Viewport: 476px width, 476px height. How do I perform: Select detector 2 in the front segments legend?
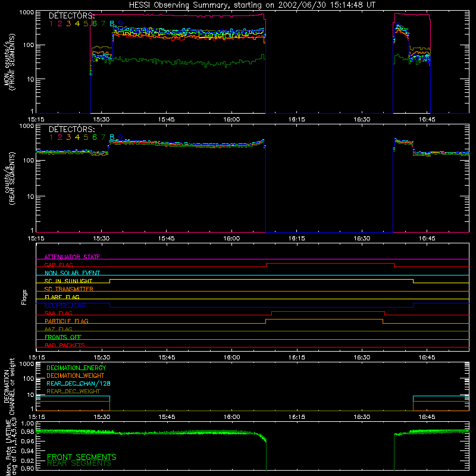coord(60,24)
